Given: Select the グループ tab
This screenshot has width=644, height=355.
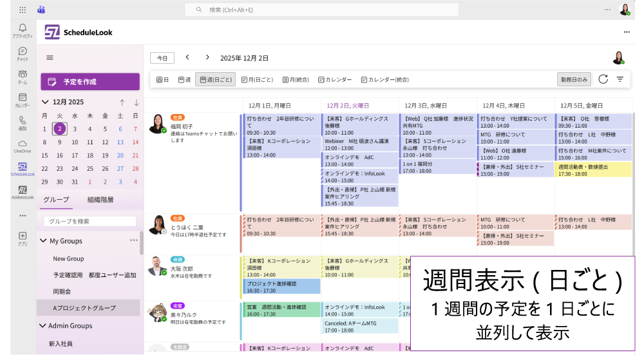Looking at the screenshot, I should pyautogui.click(x=56, y=200).
